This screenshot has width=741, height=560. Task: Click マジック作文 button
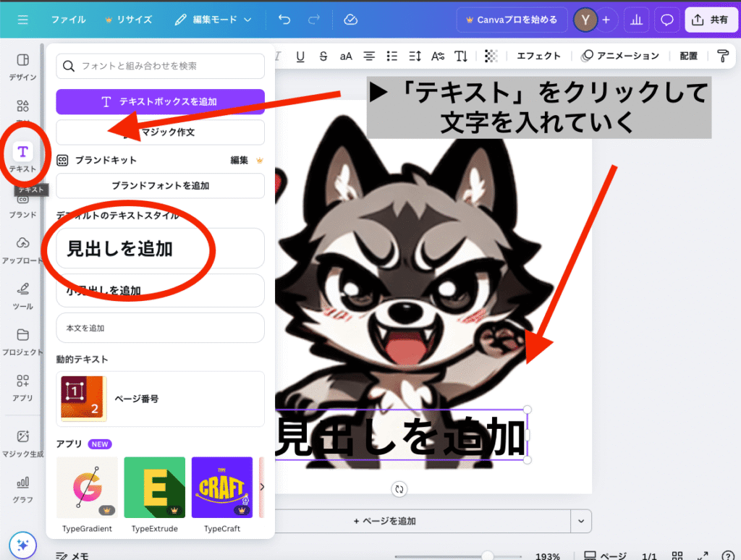pyautogui.click(x=160, y=132)
